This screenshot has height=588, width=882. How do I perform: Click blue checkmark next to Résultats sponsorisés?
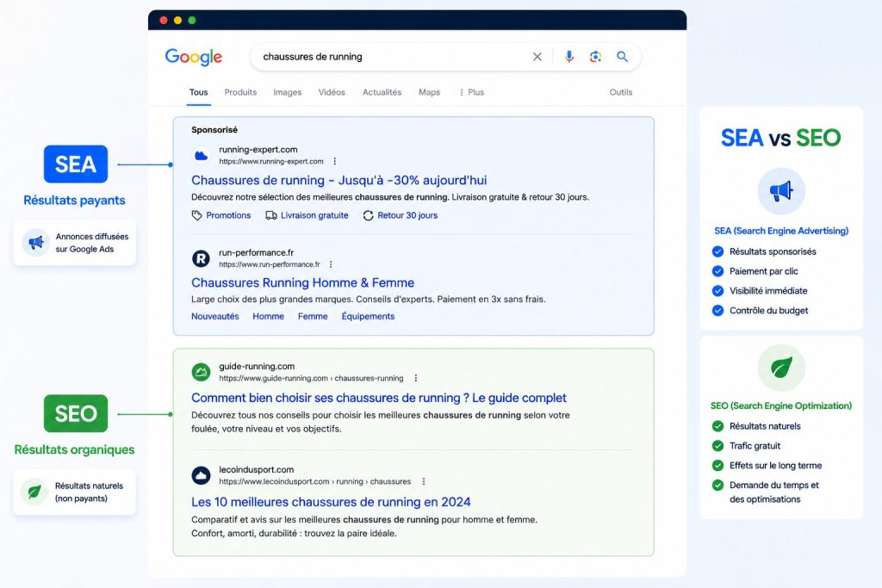[x=717, y=251]
